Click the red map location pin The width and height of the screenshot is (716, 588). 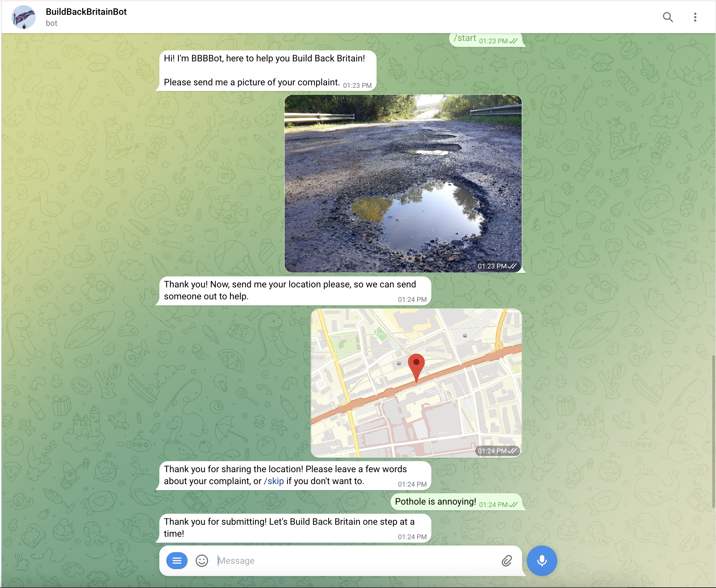point(416,366)
